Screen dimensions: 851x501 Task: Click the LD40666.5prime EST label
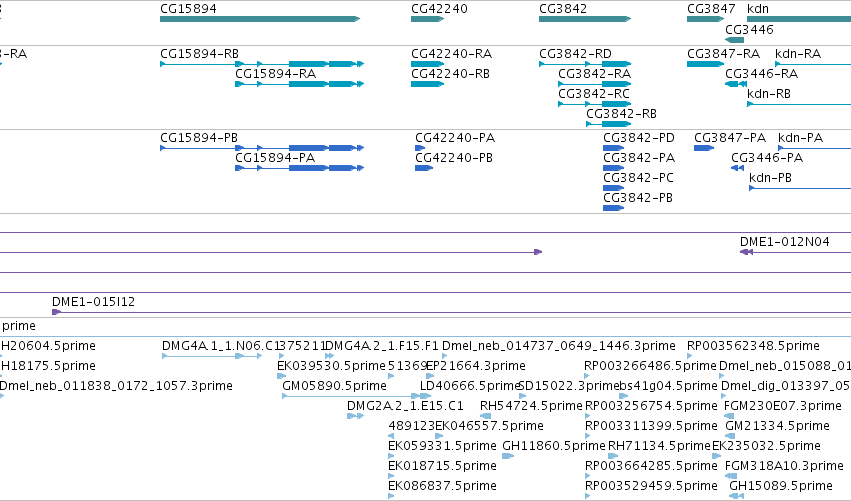pyautogui.click(x=471, y=386)
